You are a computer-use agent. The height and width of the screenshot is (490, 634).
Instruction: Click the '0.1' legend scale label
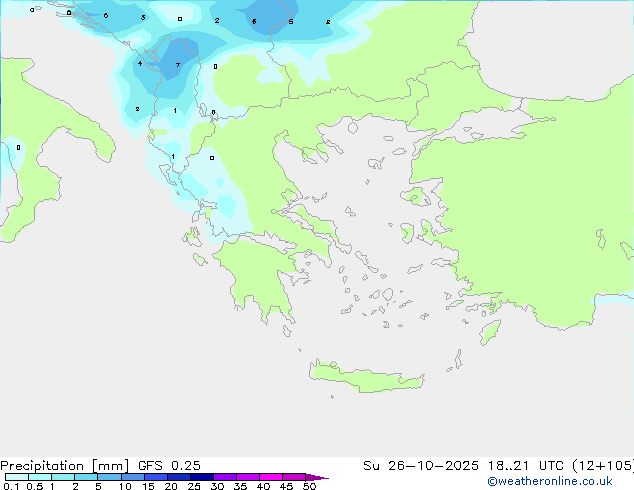coord(12,486)
